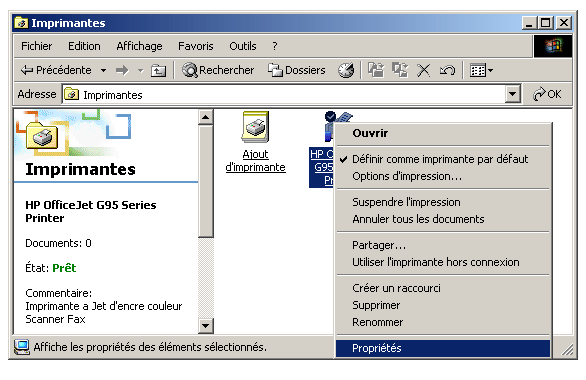Image resolution: width=586 pixels, height=380 pixels.
Task: Open the forward history dropdown arrow
Action: (x=141, y=70)
